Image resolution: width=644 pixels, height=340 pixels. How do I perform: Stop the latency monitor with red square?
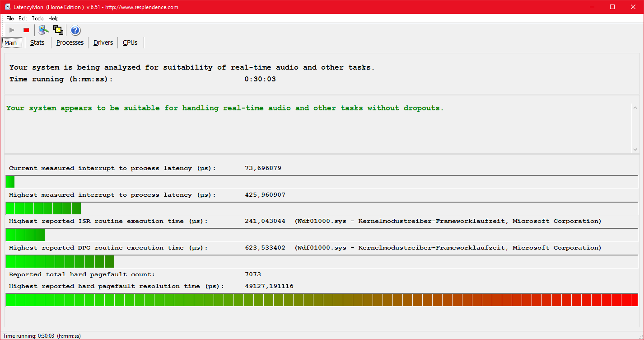click(26, 30)
